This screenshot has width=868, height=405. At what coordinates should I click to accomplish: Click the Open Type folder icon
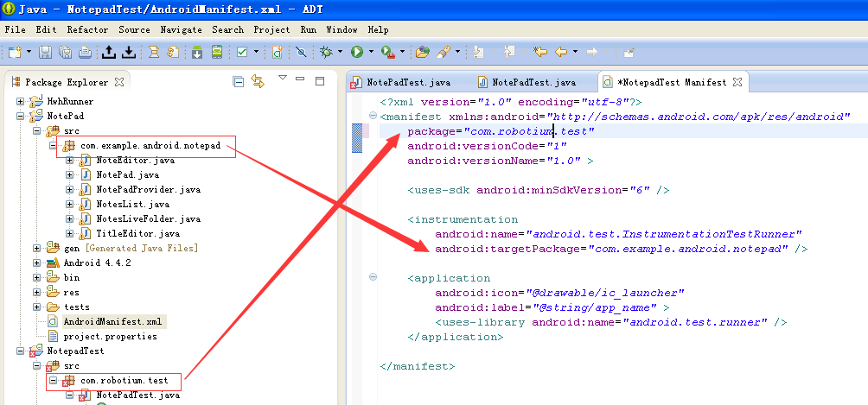tap(423, 52)
